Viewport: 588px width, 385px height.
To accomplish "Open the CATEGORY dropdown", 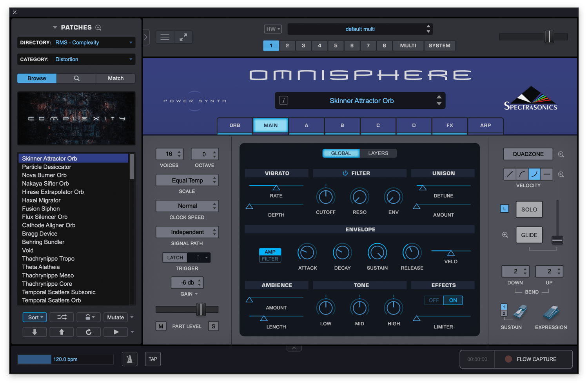I will [76, 59].
